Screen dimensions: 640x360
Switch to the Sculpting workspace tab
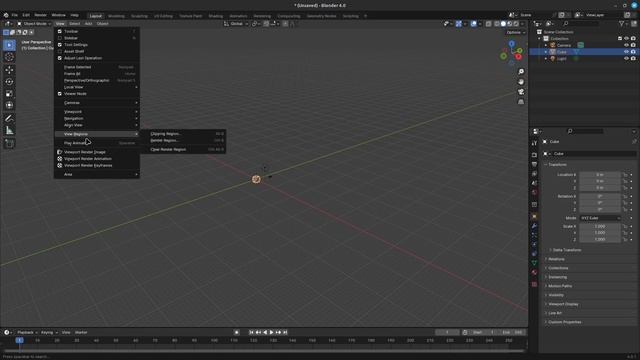pyautogui.click(x=139, y=16)
